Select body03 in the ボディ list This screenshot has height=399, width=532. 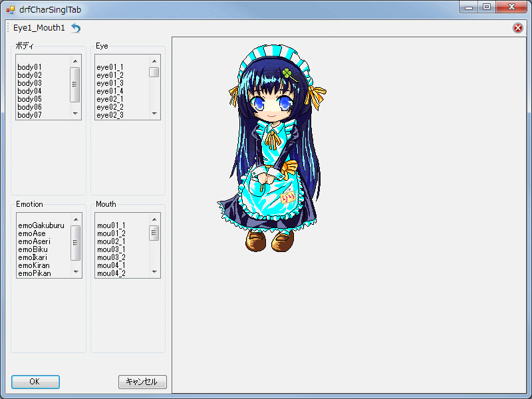coord(29,83)
